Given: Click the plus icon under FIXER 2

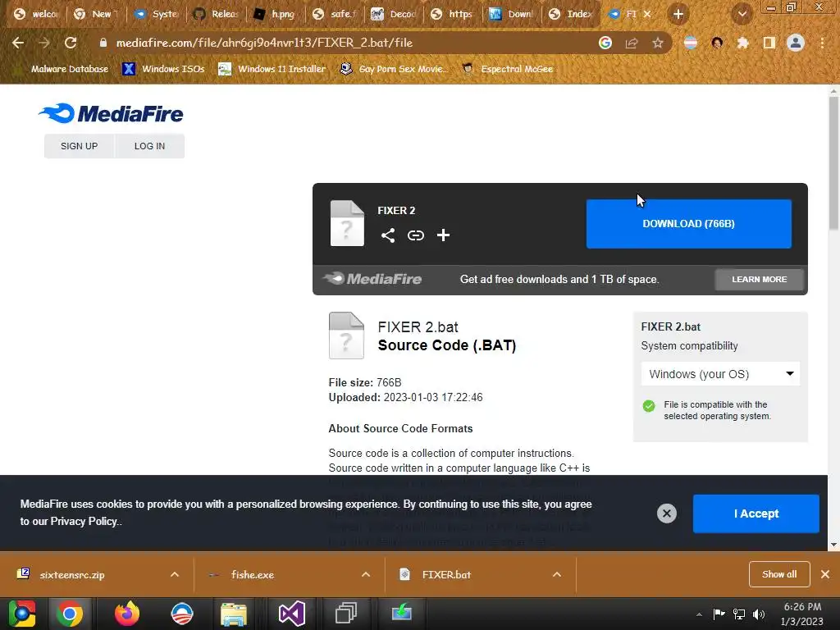Looking at the screenshot, I should coord(443,235).
